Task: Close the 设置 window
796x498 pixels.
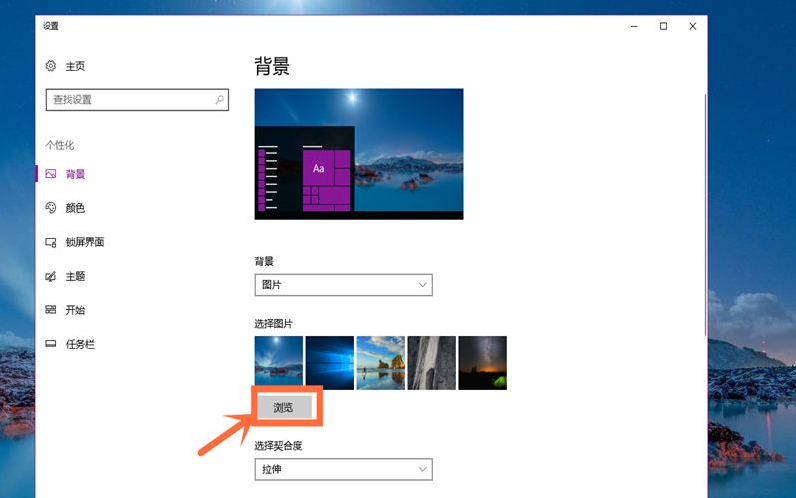Action: coord(692,26)
